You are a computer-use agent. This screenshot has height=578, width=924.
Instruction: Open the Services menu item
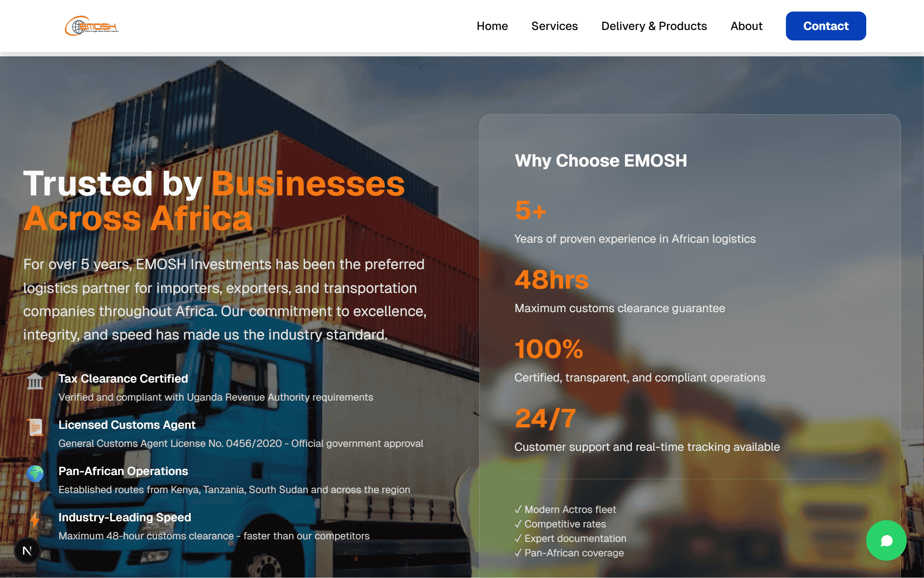click(554, 26)
